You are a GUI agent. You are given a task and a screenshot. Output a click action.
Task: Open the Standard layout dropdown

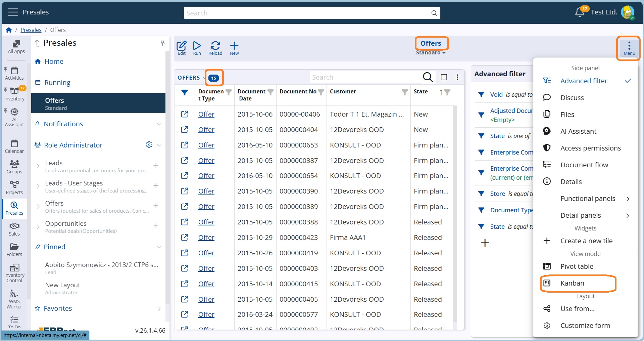tap(431, 53)
